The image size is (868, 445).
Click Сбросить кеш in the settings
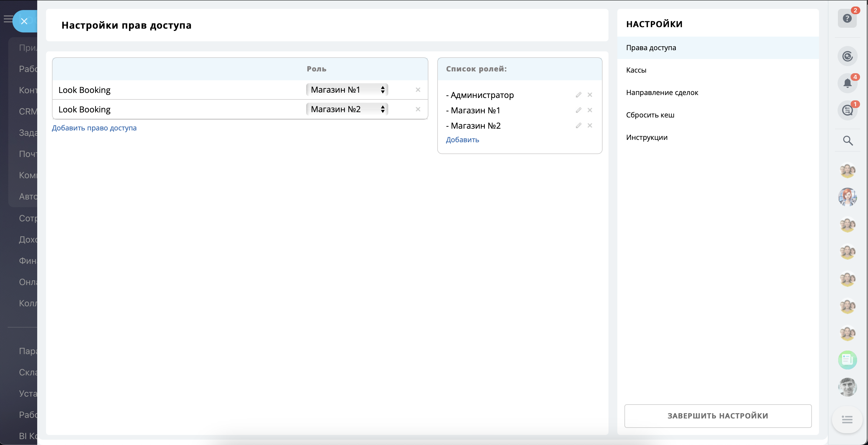coord(650,115)
